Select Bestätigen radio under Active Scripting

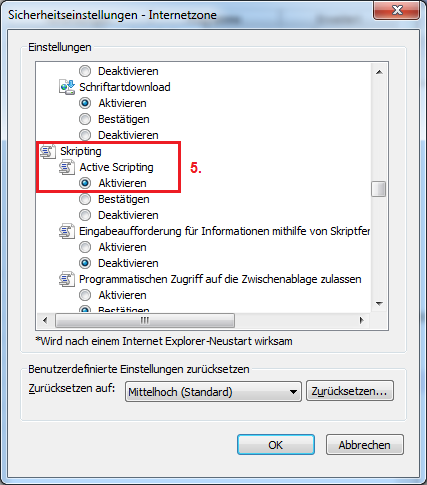click(85, 199)
